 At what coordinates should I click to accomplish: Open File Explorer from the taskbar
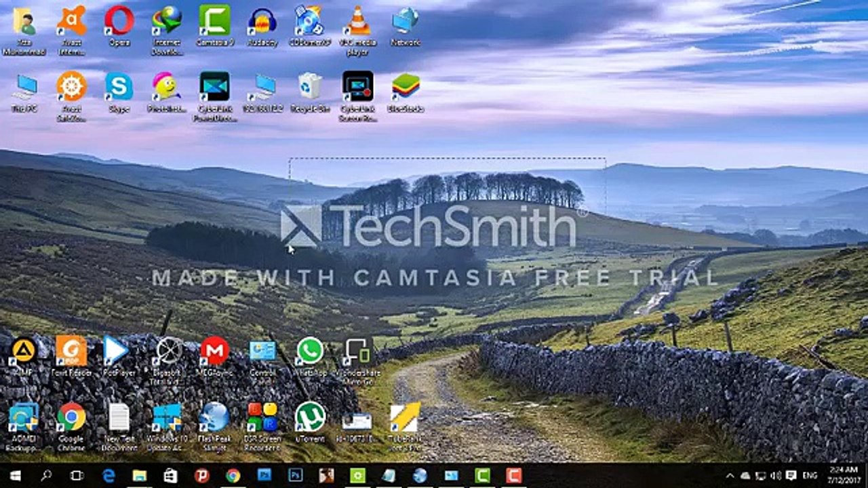pyautogui.click(x=140, y=476)
